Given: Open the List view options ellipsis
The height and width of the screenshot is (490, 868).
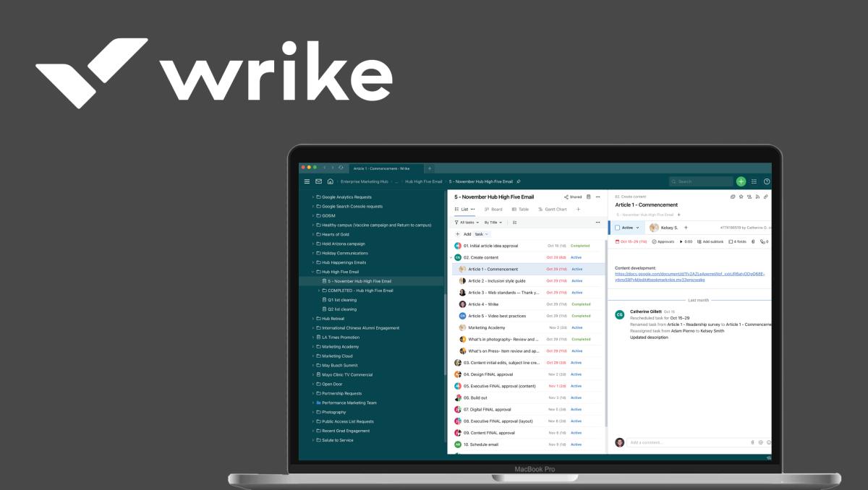Looking at the screenshot, I should (x=473, y=210).
